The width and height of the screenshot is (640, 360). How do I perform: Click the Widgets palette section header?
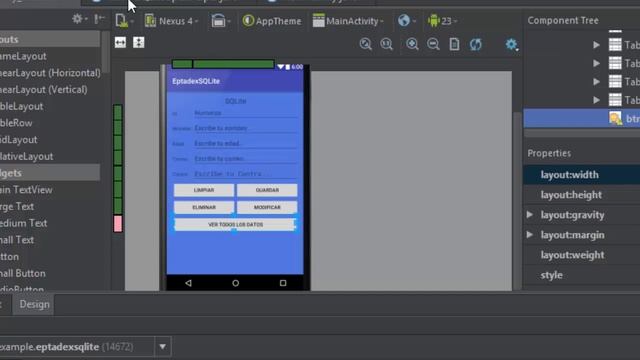click(50, 173)
